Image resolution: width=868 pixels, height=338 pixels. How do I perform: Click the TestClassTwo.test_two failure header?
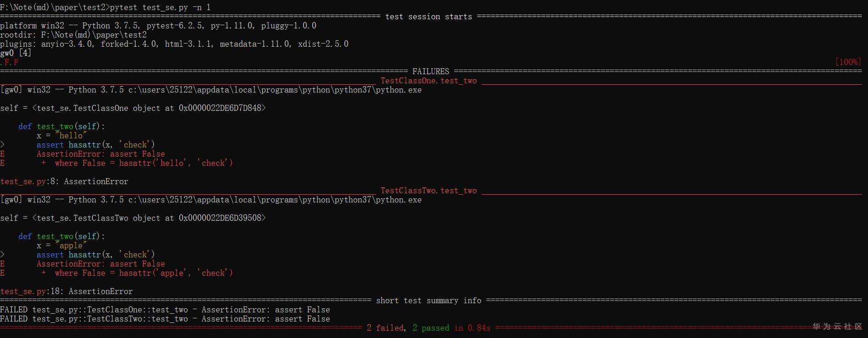point(428,191)
